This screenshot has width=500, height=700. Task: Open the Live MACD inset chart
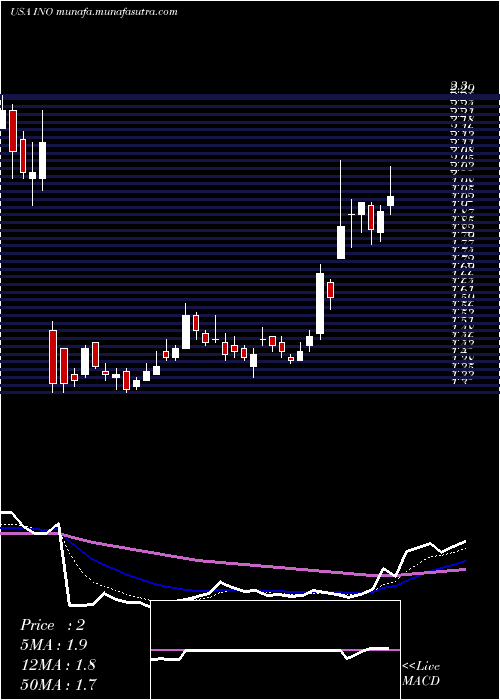pos(275,650)
